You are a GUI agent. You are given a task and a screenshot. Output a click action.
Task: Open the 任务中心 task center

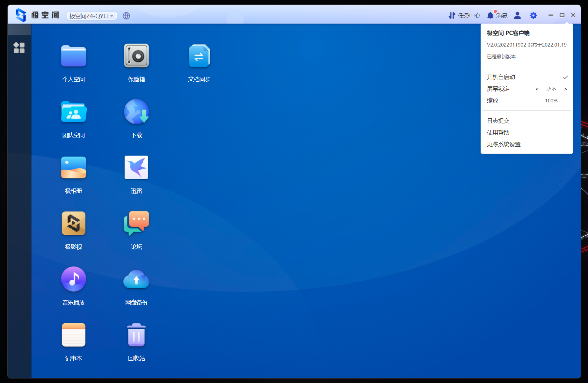click(x=464, y=15)
